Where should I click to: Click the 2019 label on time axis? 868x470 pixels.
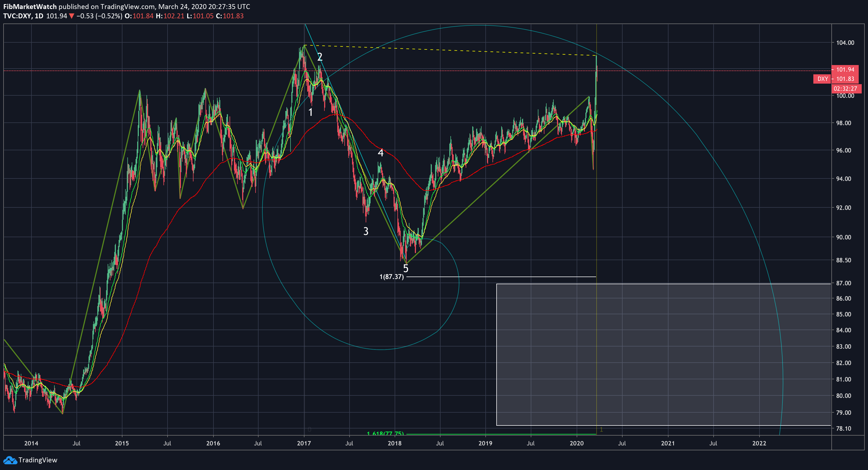coord(485,443)
